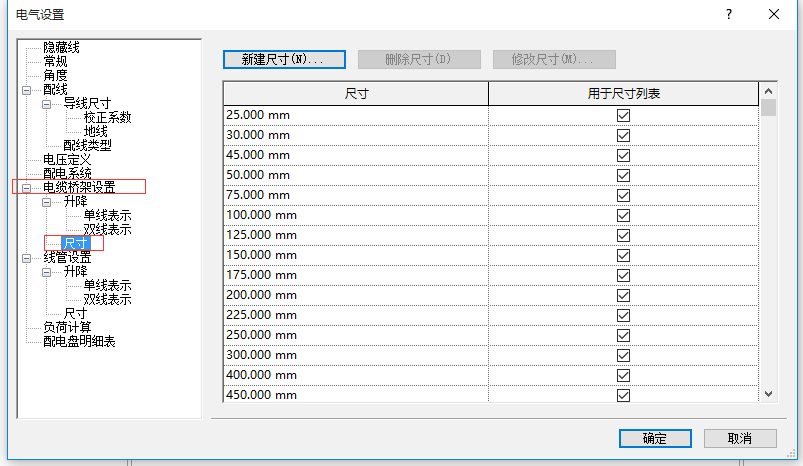Click the size table scroll down arrow
This screenshot has width=803, height=466.
pos(768,394)
